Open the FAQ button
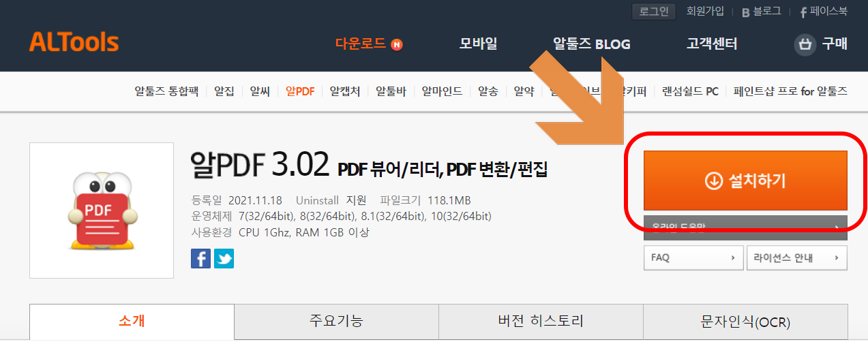Viewport: 868px width, 359px height. pos(693,258)
